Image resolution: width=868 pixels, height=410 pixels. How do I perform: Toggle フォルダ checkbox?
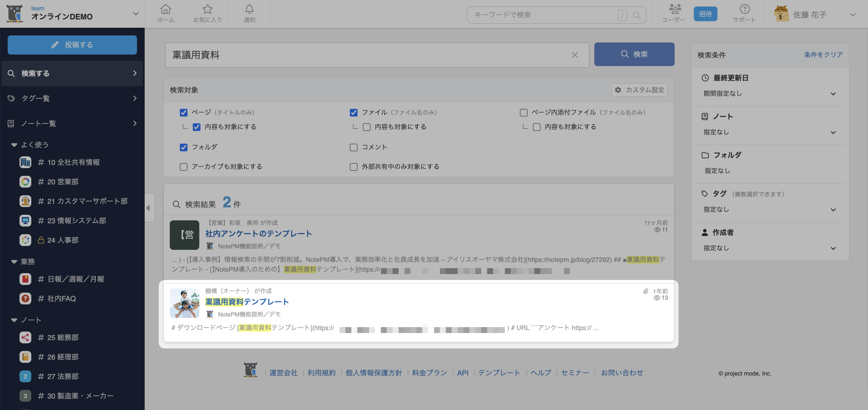[183, 147]
